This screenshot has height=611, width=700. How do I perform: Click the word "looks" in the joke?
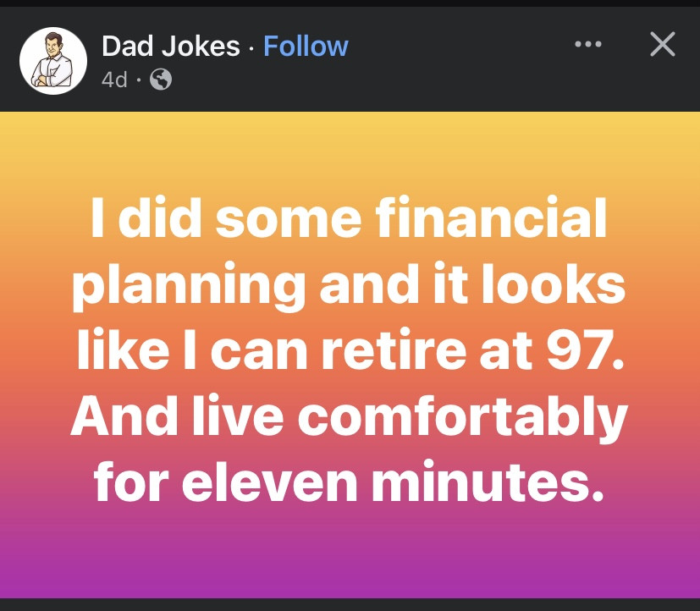pos(553,283)
